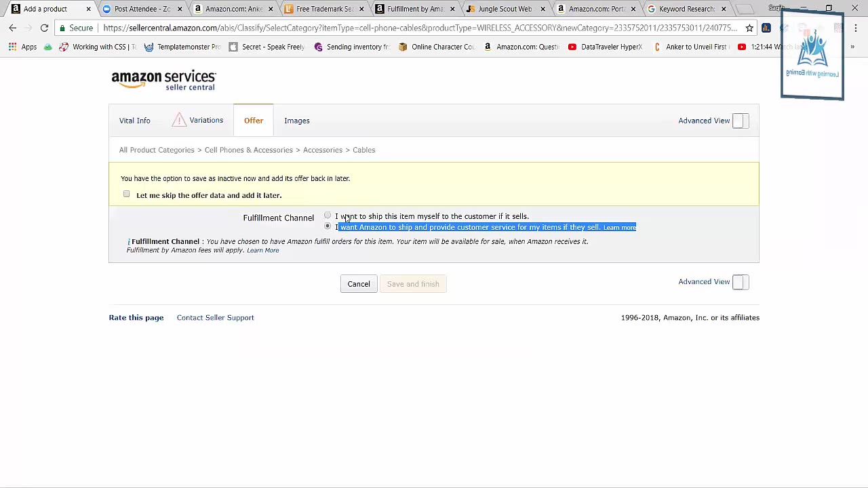This screenshot has width=868, height=488.
Task: Open 'Anker to Unveil First' bookmark
Action: tap(690, 47)
